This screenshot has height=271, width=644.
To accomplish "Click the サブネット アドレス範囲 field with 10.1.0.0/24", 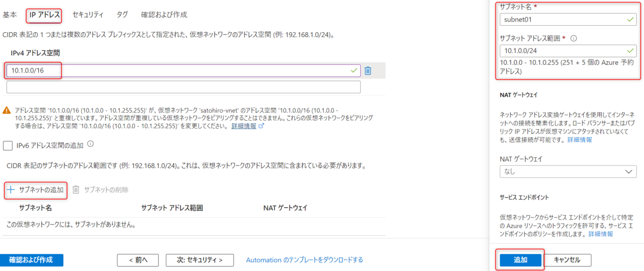I will tap(568, 51).
